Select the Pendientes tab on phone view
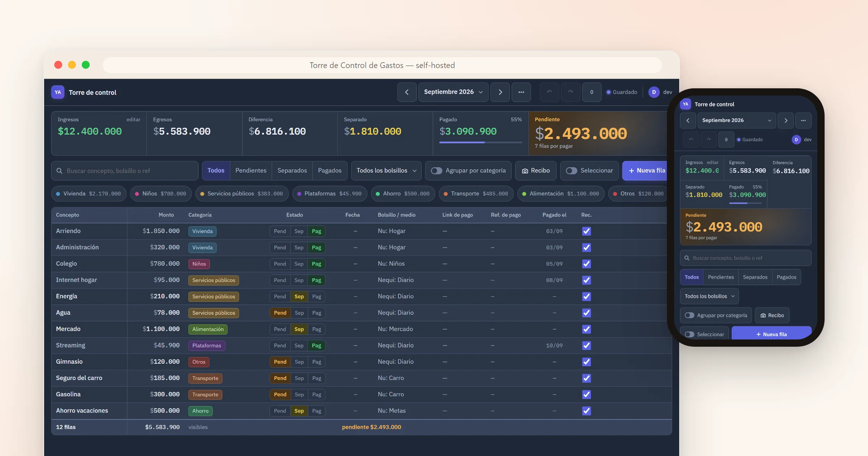 pyautogui.click(x=721, y=277)
